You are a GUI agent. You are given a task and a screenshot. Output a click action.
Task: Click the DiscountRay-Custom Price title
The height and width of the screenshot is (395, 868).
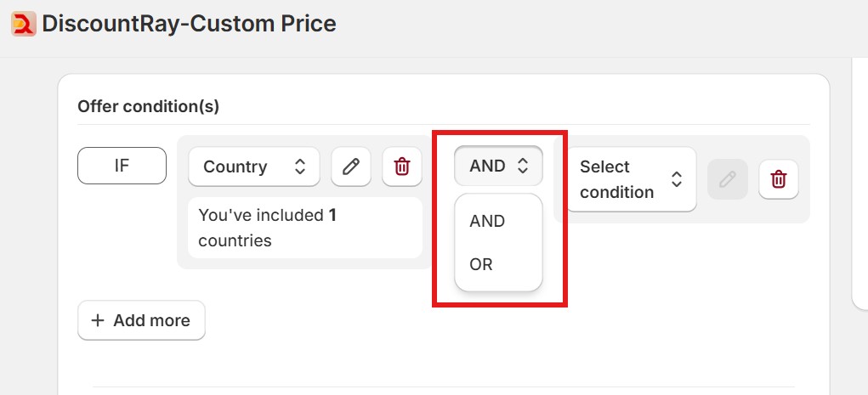click(189, 24)
